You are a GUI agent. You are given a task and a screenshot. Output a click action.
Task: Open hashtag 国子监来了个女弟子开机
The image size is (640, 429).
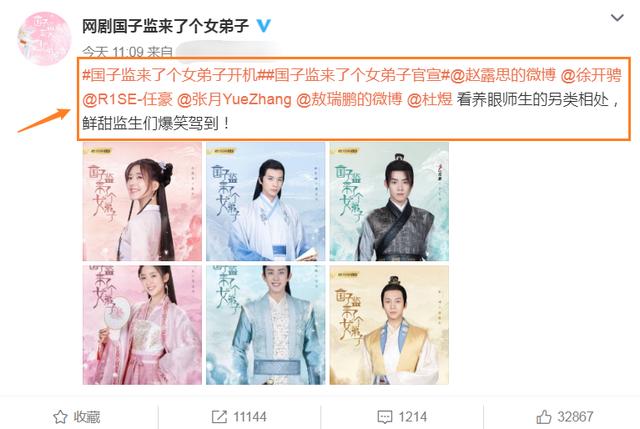pyautogui.click(x=174, y=76)
